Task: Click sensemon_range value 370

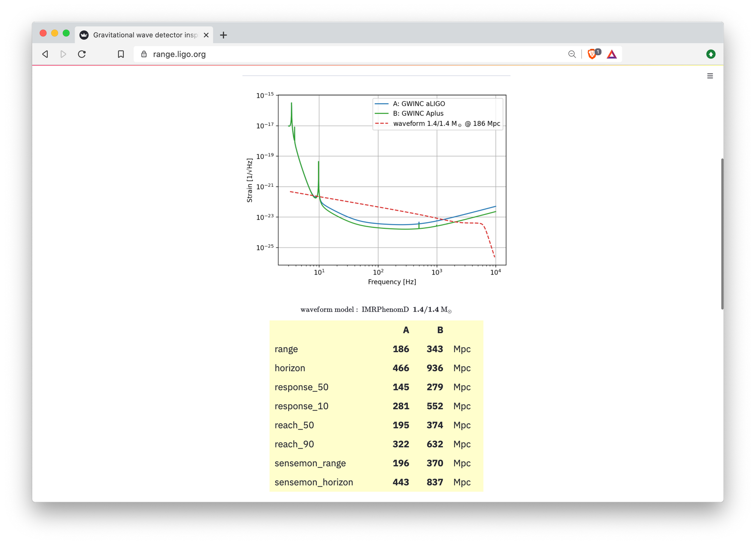Action: pyautogui.click(x=435, y=463)
